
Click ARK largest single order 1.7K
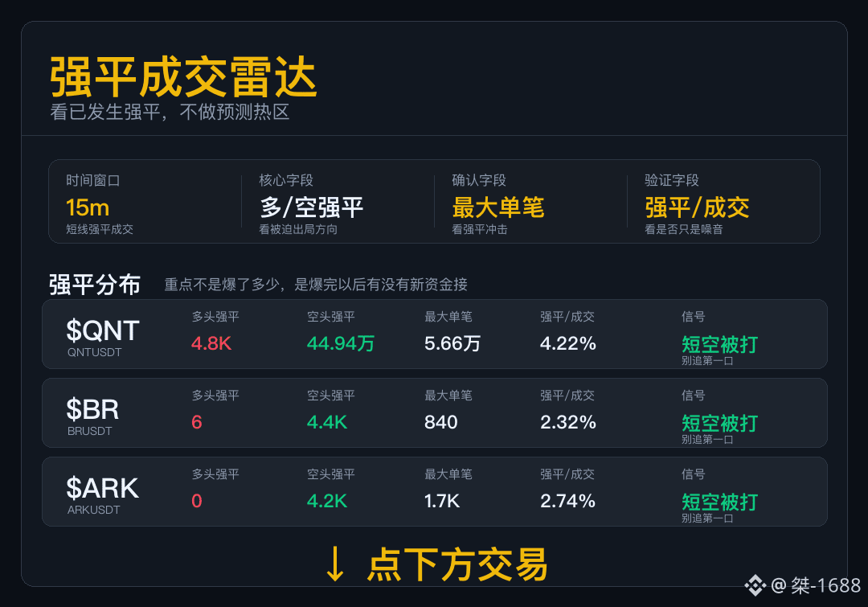pyautogui.click(x=442, y=501)
